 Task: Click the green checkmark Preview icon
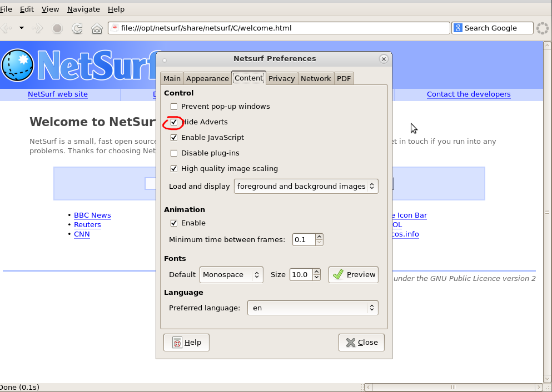coord(338,274)
